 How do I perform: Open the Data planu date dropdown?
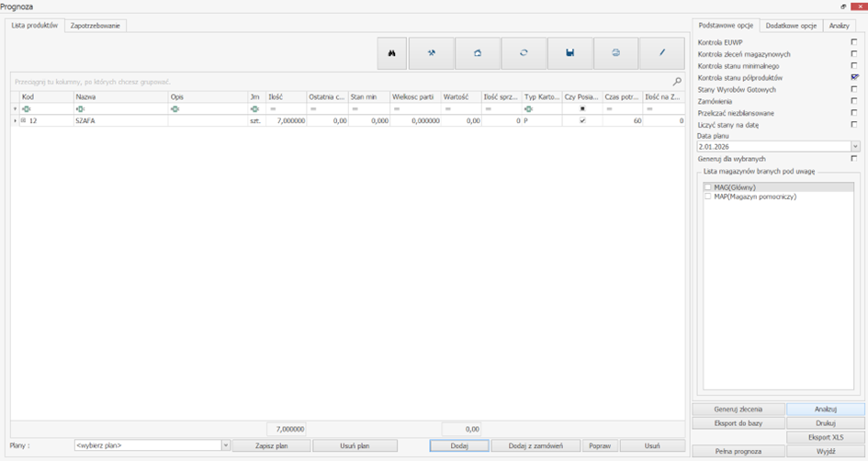tap(855, 146)
